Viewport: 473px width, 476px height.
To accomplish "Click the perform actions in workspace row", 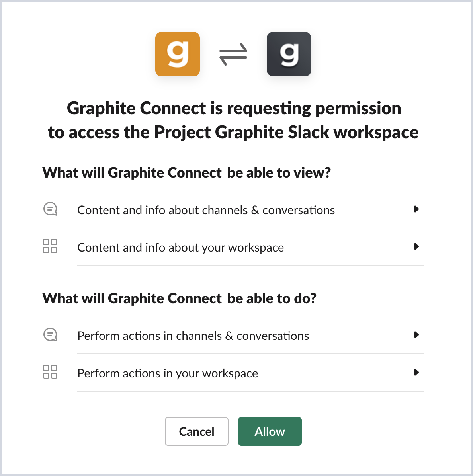I will coord(168,373).
